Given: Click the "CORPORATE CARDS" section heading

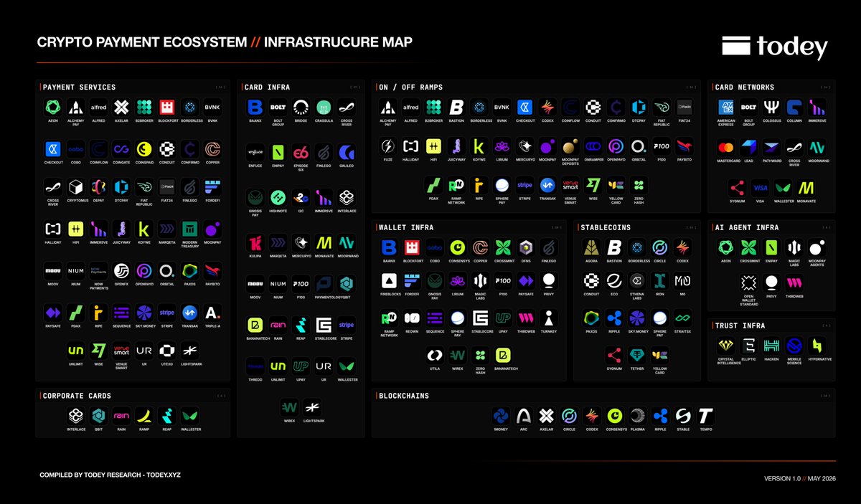Looking at the screenshot, I should tap(77, 396).
